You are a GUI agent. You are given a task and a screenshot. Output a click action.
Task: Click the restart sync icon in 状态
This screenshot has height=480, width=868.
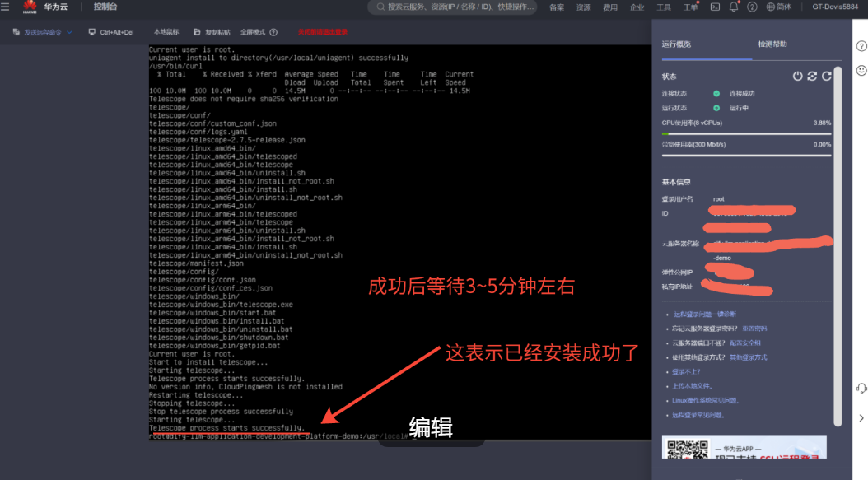812,76
